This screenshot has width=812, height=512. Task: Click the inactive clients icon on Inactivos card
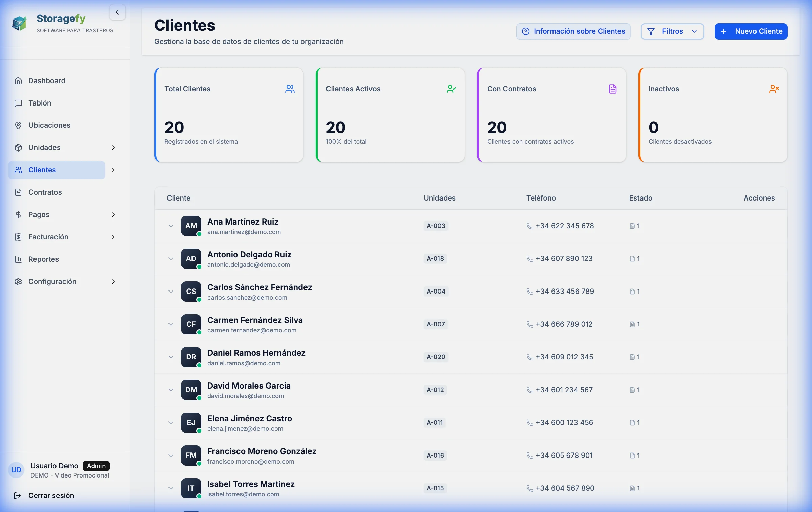tap(774, 89)
